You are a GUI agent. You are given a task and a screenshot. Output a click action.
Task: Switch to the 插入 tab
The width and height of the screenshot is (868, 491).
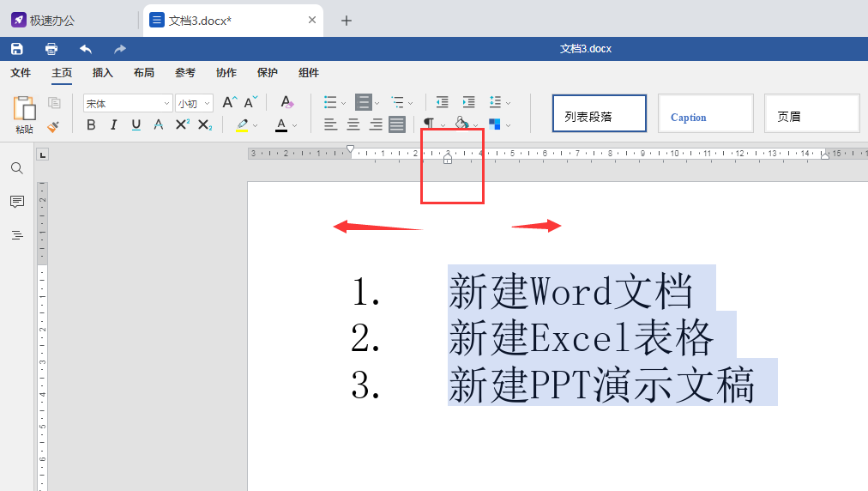pos(102,73)
